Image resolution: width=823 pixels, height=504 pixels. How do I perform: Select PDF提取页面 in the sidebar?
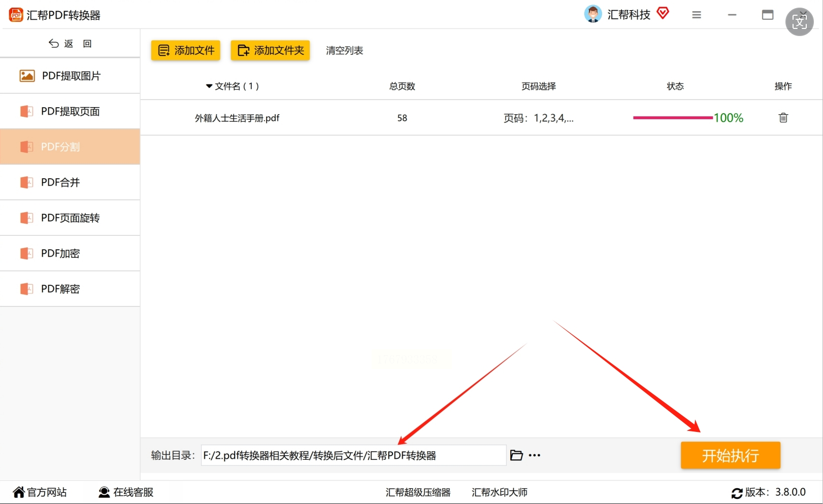tap(70, 111)
